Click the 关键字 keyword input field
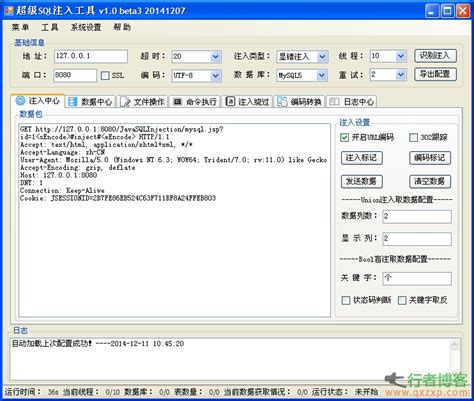Screen dimensions: 474x401 [417, 278]
